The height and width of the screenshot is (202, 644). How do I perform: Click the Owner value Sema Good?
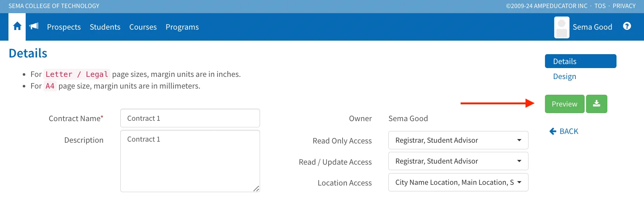point(408,119)
